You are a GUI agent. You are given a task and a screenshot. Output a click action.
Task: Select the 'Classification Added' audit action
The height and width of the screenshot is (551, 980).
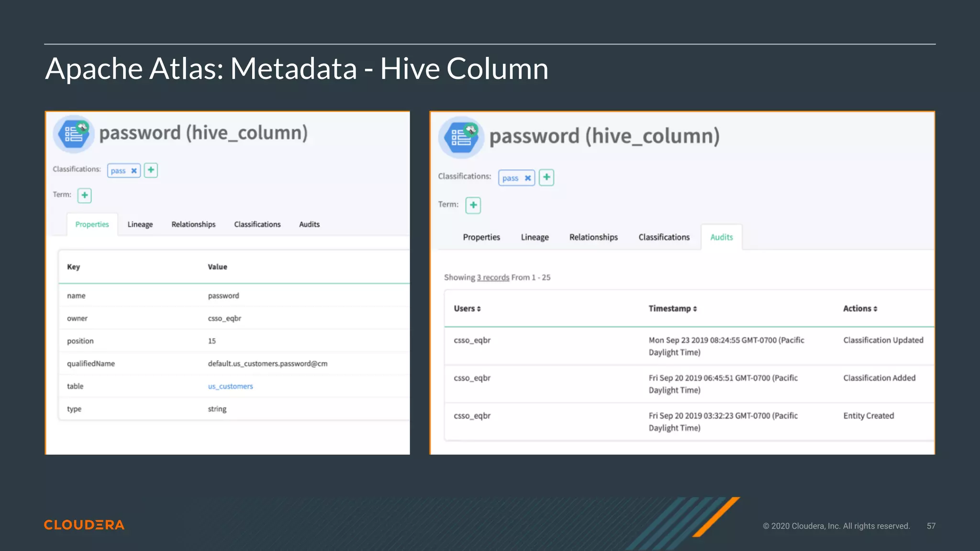(x=879, y=378)
